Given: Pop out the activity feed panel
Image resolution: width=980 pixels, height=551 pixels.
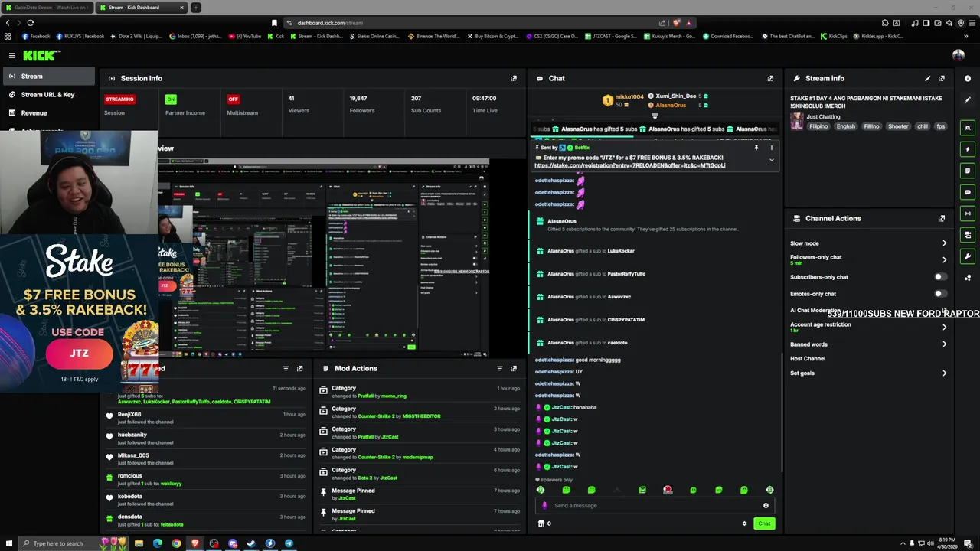Looking at the screenshot, I should coord(300,368).
